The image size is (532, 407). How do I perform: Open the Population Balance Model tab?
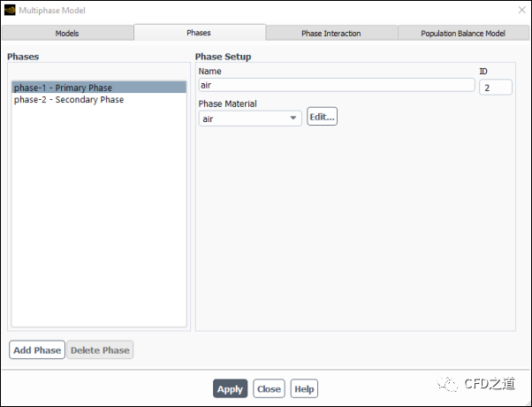tap(463, 34)
